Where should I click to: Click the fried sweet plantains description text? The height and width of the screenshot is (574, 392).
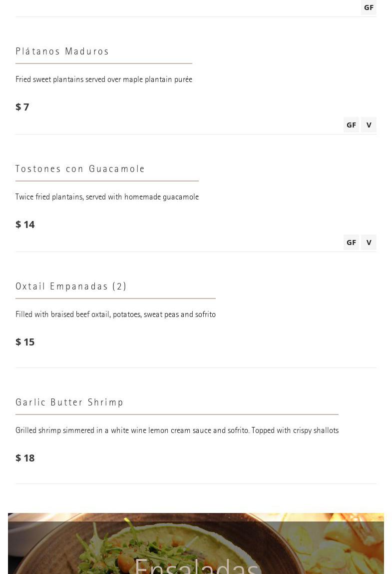tap(104, 79)
